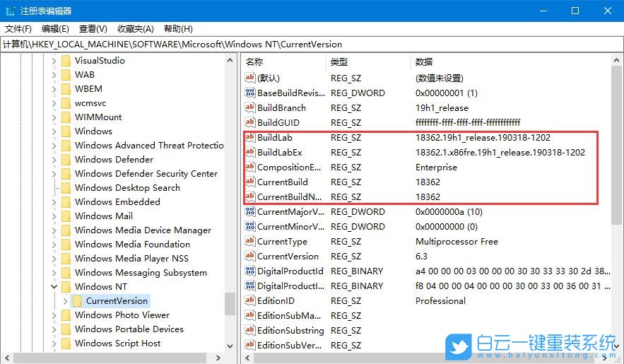Image resolution: width=624 pixels, height=364 pixels.
Task: Click the (默认) default value icon
Action: [250, 78]
